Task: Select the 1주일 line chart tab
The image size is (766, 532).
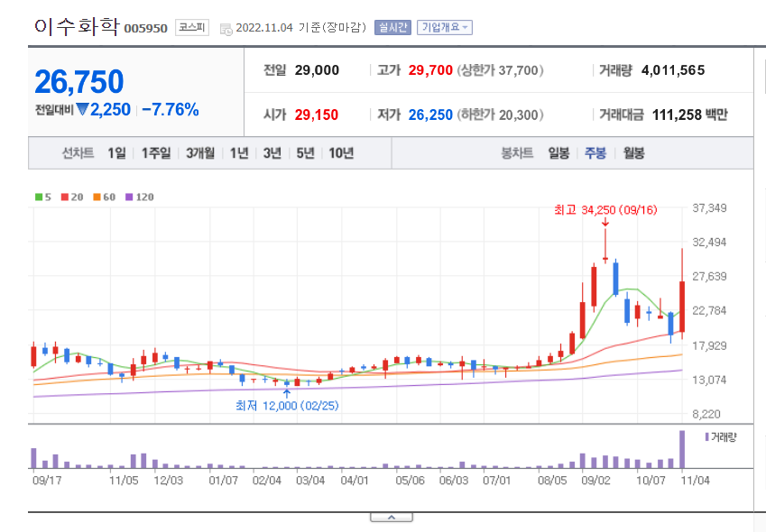Action: point(156,153)
